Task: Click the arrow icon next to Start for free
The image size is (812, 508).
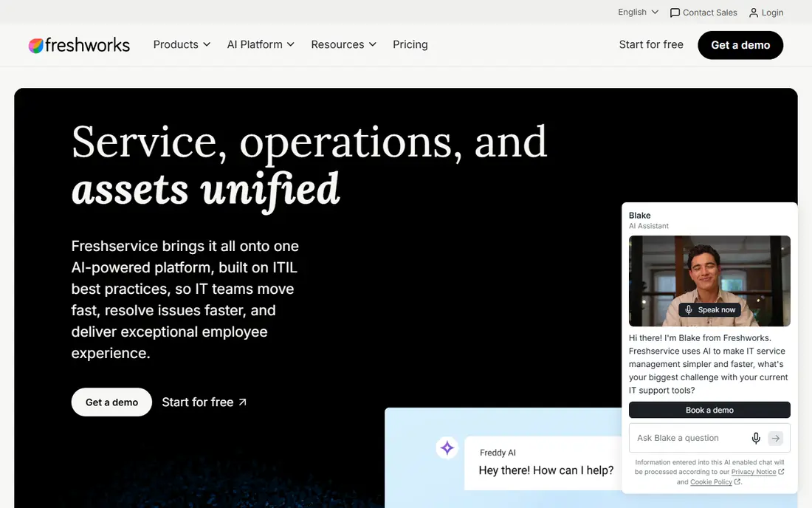Action: pos(242,402)
